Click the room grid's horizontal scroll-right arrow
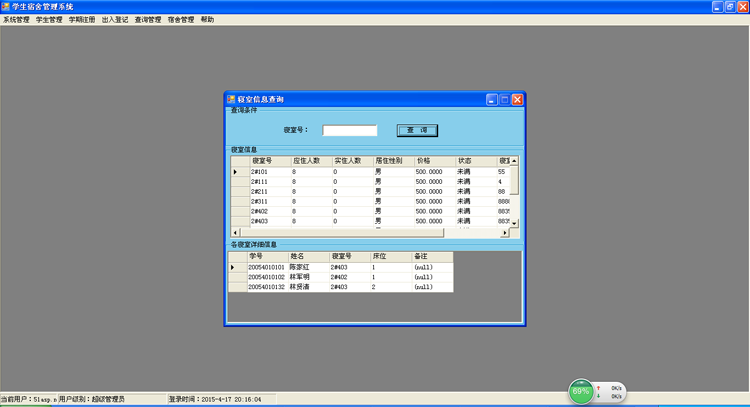The height and width of the screenshot is (407, 750). (505, 233)
